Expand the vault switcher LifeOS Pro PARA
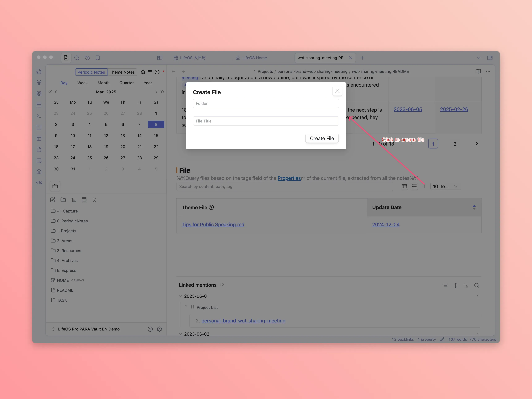 [53, 329]
